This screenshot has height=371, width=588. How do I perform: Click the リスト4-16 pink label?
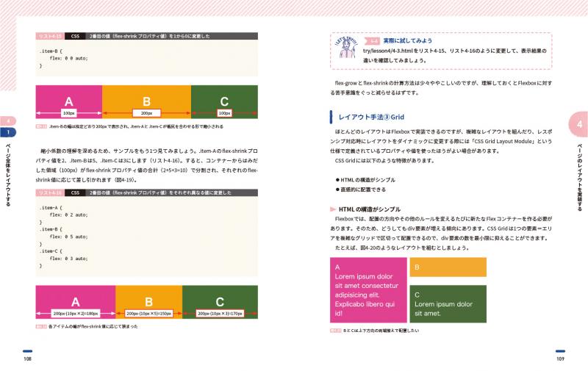click(49, 192)
